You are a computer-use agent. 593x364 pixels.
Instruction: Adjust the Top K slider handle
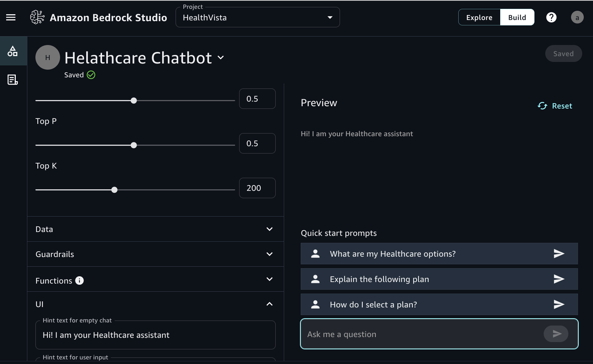pos(114,190)
